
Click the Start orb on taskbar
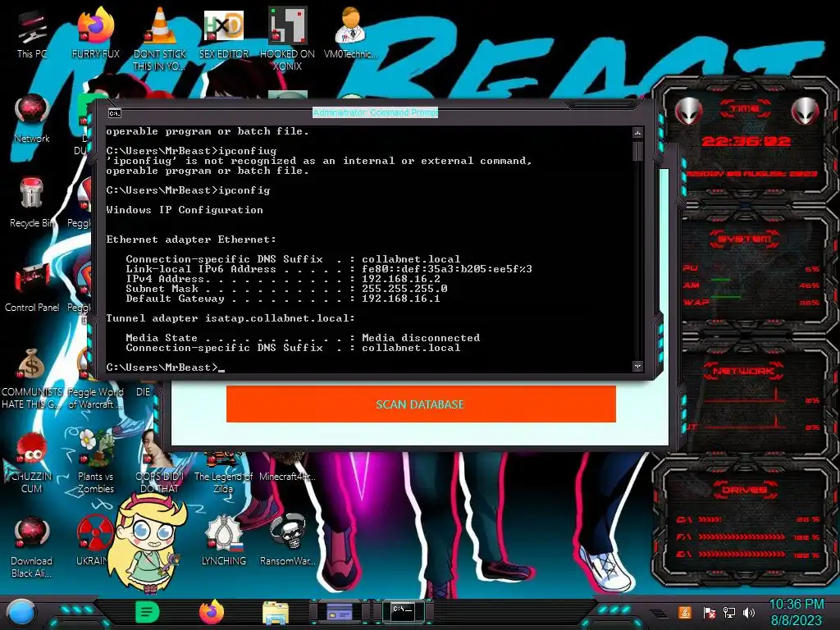21,613
